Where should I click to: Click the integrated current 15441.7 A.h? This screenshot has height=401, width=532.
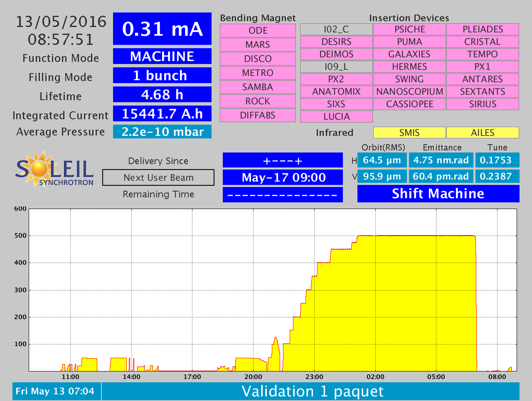click(162, 113)
